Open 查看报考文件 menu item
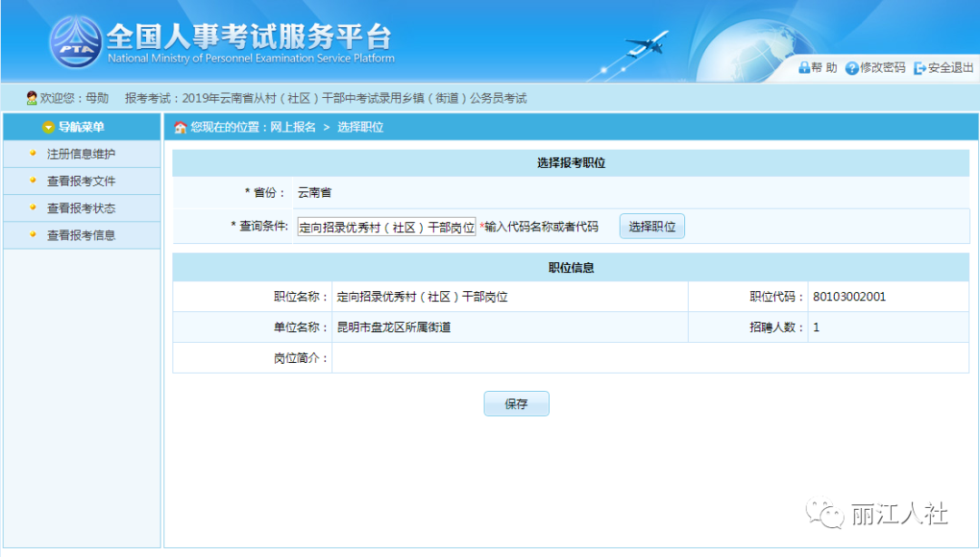980x557 pixels. 82,181
